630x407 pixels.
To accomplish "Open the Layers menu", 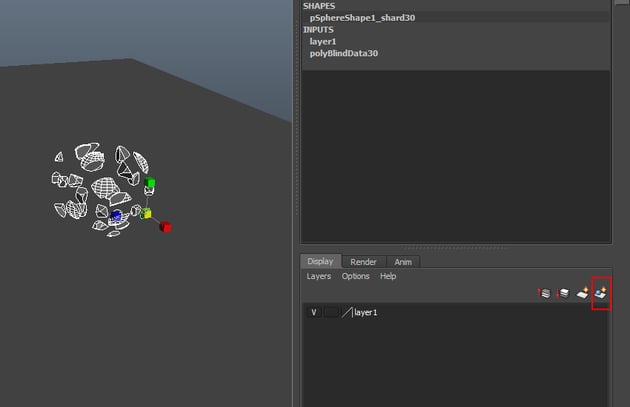I will [x=319, y=276].
